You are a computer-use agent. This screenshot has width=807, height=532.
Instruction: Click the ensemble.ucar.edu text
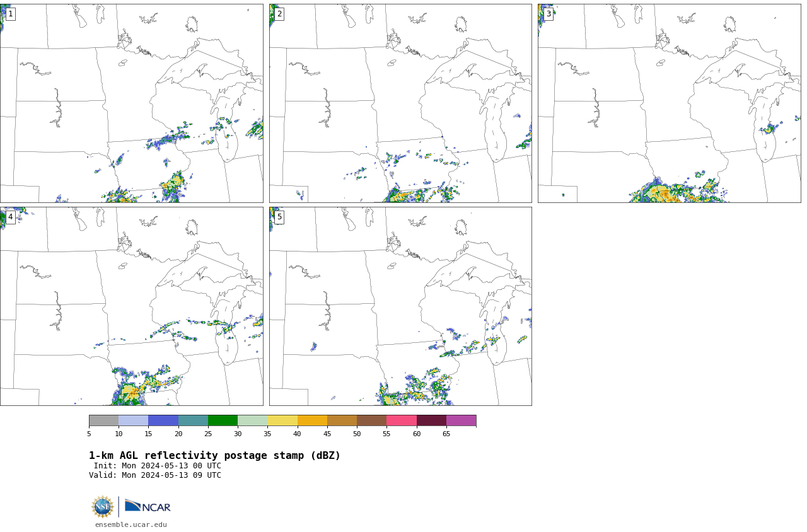(131, 524)
